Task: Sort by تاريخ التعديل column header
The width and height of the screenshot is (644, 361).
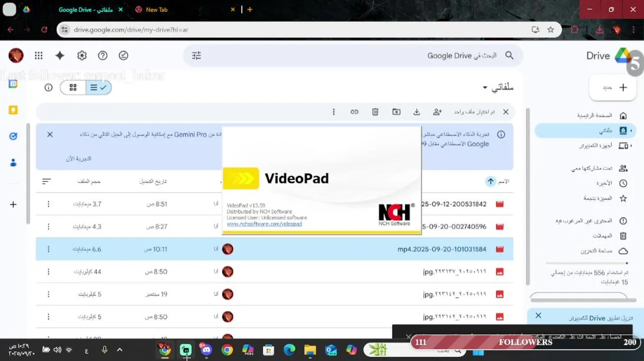Action: click(153, 181)
